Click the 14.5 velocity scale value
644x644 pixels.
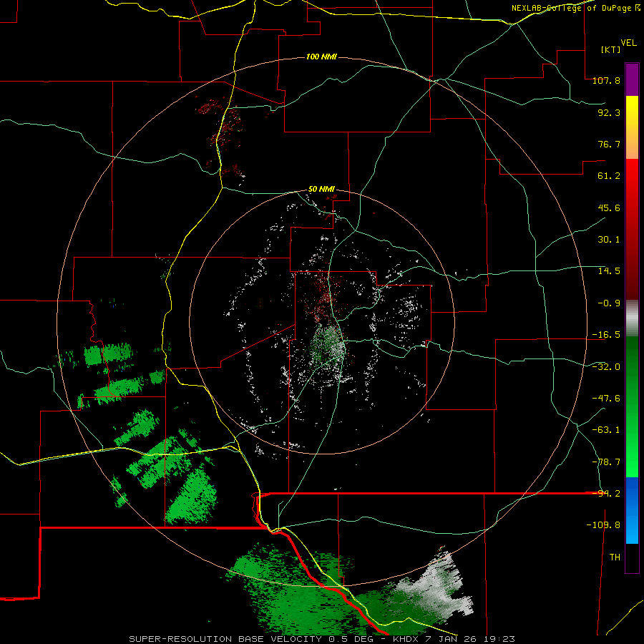click(609, 271)
